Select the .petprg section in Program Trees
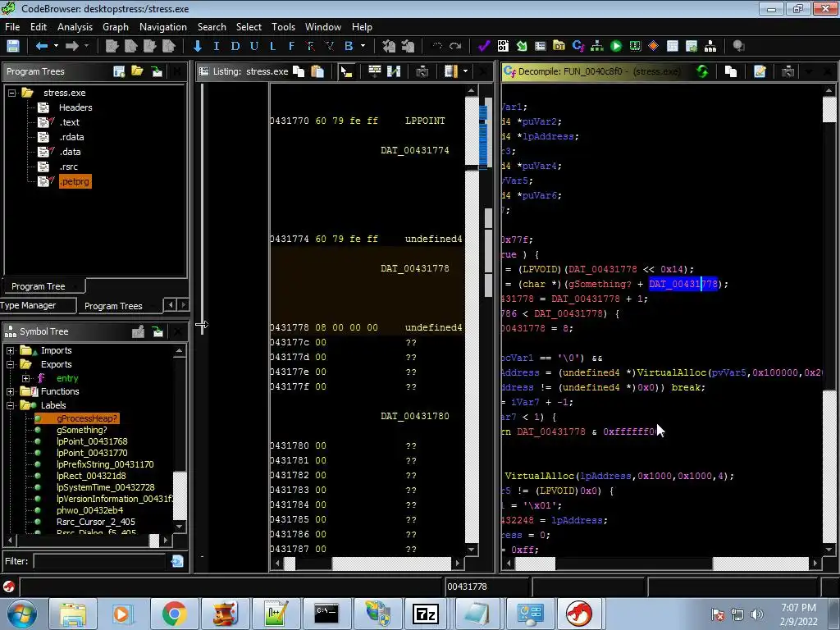Viewport: 840px width, 630px height. click(75, 181)
